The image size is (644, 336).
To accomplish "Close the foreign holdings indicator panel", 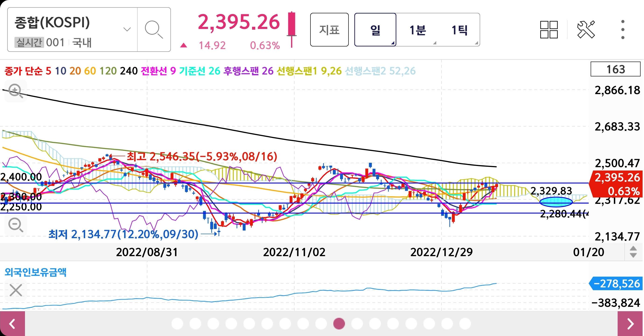I will tap(15, 290).
